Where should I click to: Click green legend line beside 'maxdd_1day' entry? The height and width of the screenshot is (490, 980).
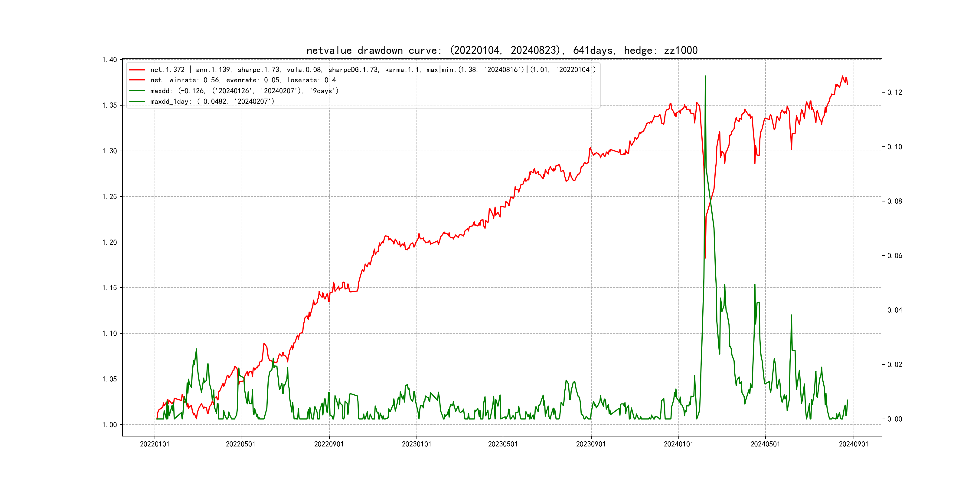[137, 102]
